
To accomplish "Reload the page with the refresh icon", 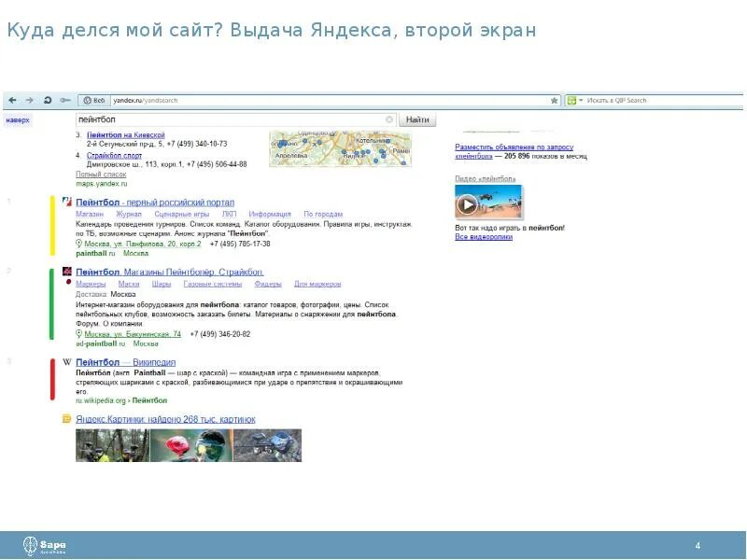I will click(48, 101).
